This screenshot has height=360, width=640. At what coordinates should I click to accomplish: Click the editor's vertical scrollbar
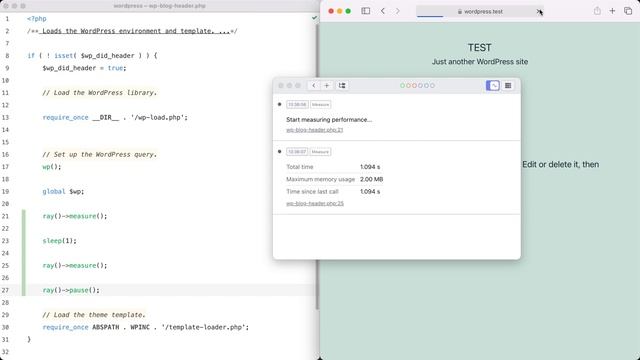(x=317, y=166)
